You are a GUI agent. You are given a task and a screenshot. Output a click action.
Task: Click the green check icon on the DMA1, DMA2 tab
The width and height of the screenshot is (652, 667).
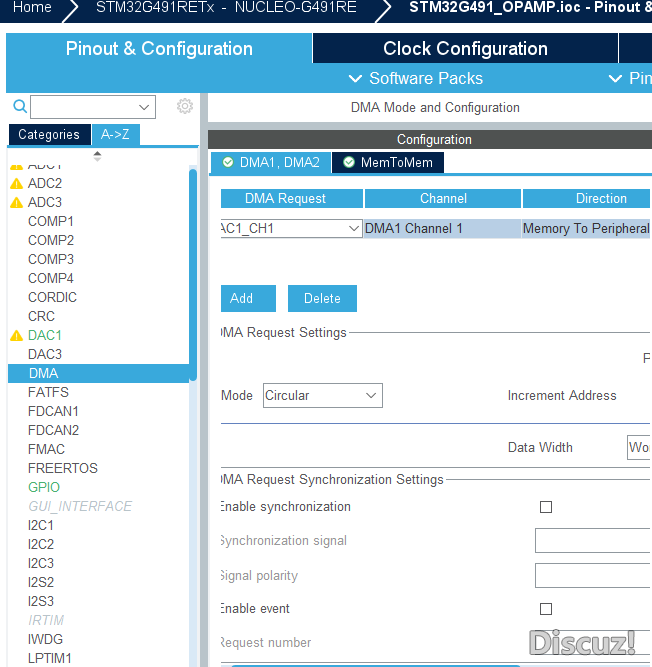pos(228,162)
